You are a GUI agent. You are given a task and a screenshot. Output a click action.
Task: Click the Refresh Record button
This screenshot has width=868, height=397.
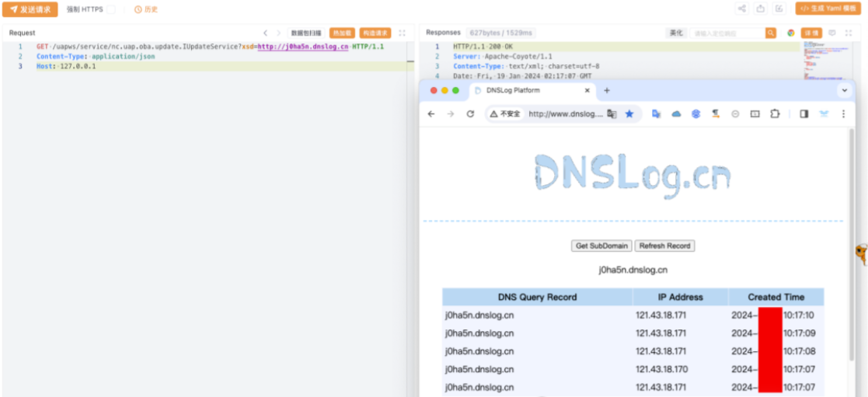pos(664,246)
